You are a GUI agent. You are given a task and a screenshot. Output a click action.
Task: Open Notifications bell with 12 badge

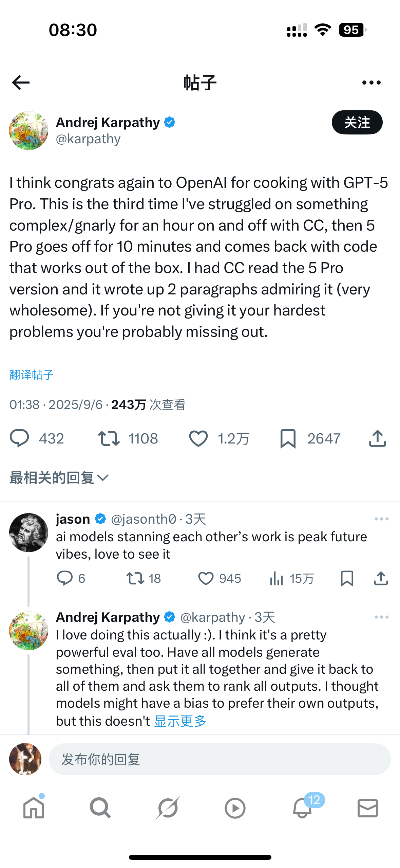pos(302,808)
